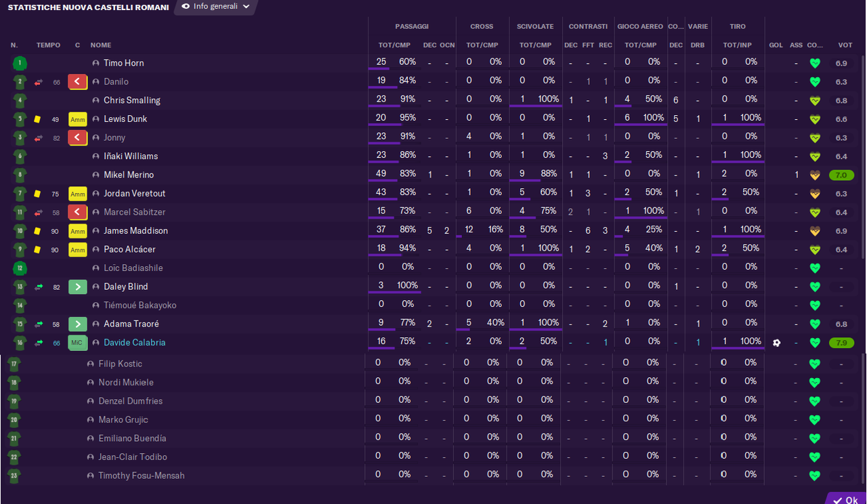This screenshot has width=867, height=504.
Task: Sort by the TEMPO column header
Action: click(48, 45)
